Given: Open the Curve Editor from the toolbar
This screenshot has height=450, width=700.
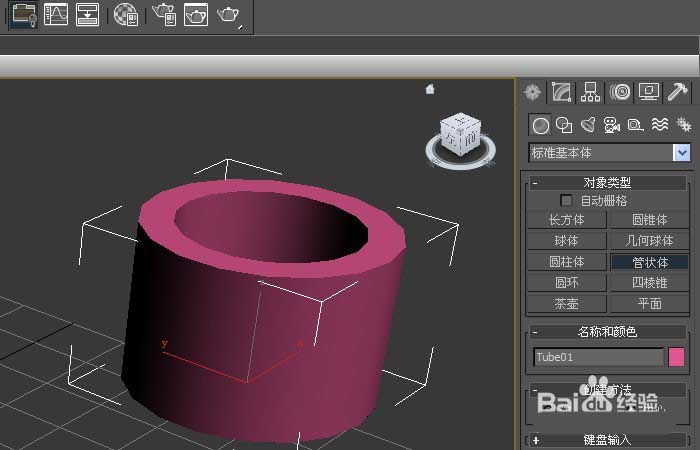Looking at the screenshot, I should click(56, 14).
